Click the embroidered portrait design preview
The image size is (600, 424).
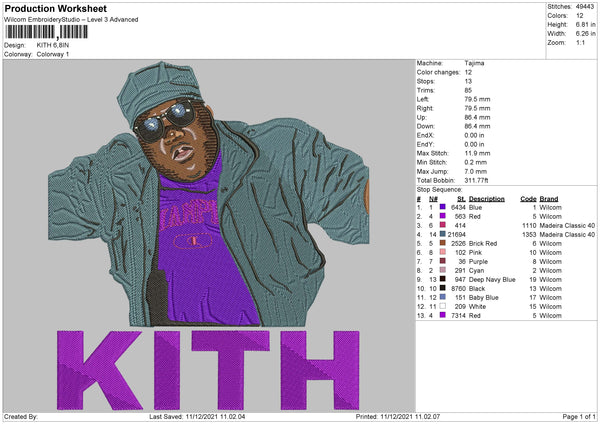pyautogui.click(x=209, y=194)
